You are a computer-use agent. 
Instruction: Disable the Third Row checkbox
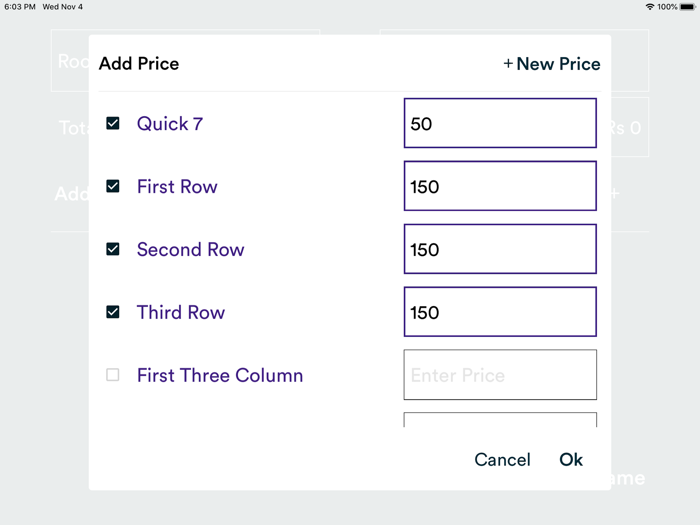(x=113, y=312)
